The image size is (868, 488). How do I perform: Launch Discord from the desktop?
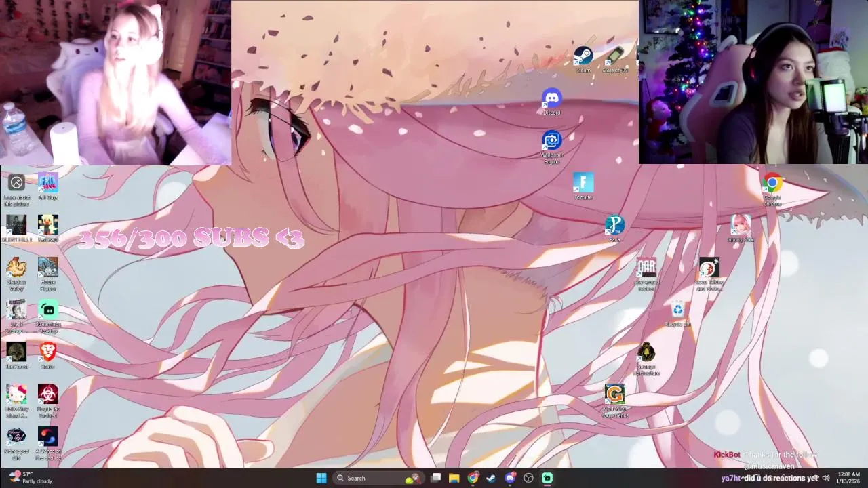[x=552, y=102]
